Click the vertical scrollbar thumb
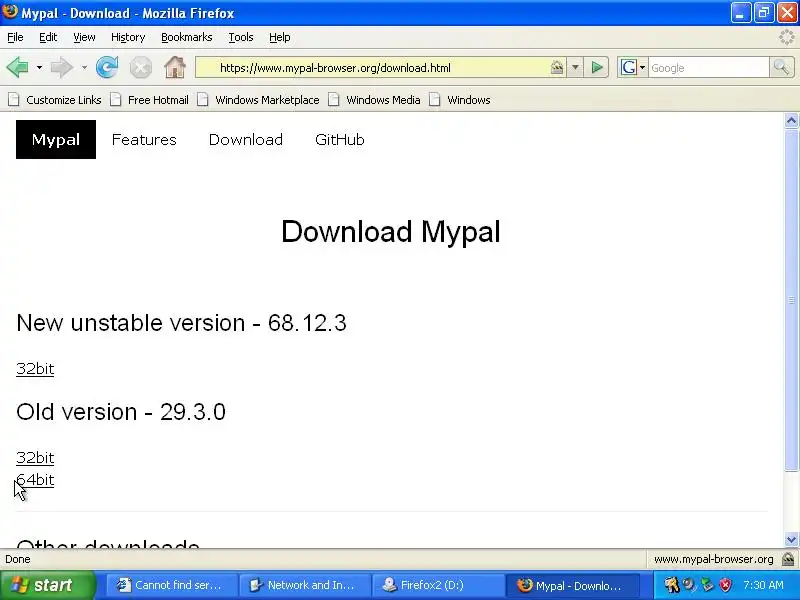Image resolution: width=800 pixels, height=600 pixels. (791, 300)
